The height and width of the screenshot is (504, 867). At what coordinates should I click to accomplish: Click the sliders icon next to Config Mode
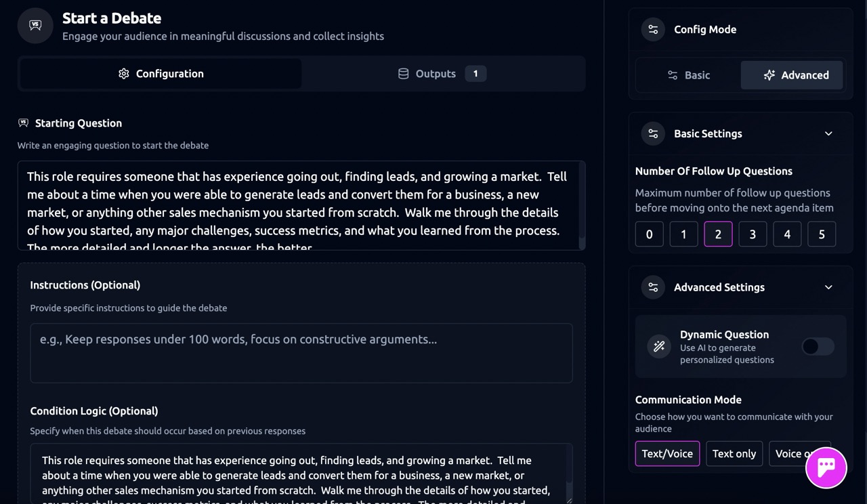click(653, 30)
